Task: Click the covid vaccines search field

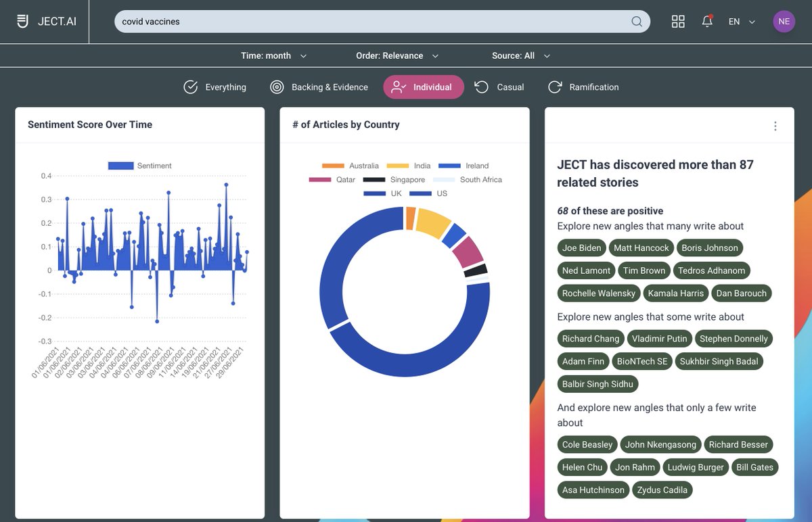Action: 382,22
